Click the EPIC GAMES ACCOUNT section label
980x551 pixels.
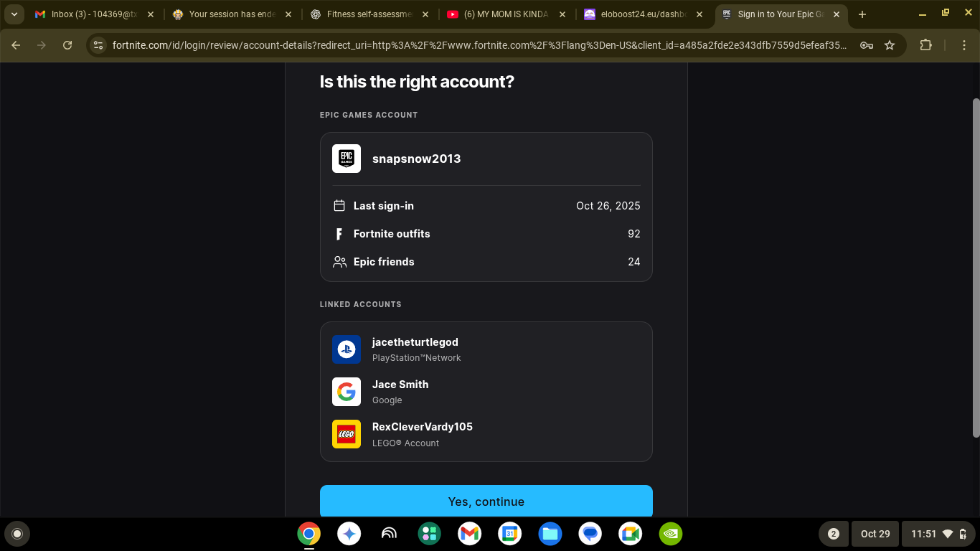(369, 115)
